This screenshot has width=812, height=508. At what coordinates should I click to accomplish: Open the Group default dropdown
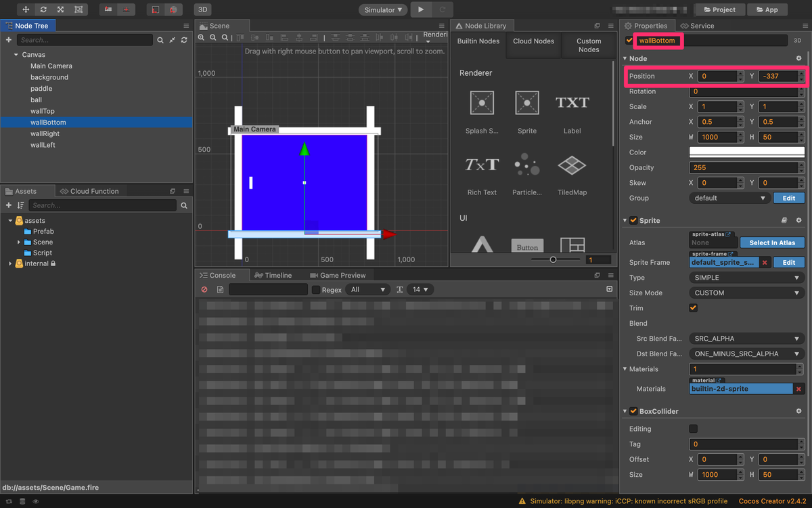tap(729, 198)
